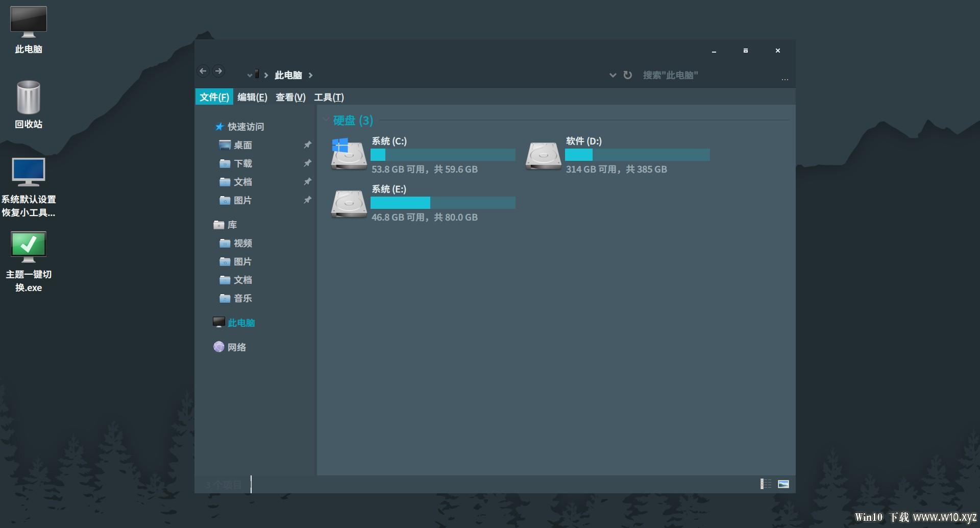Select the 系统 (C:) drive icon

pos(349,154)
